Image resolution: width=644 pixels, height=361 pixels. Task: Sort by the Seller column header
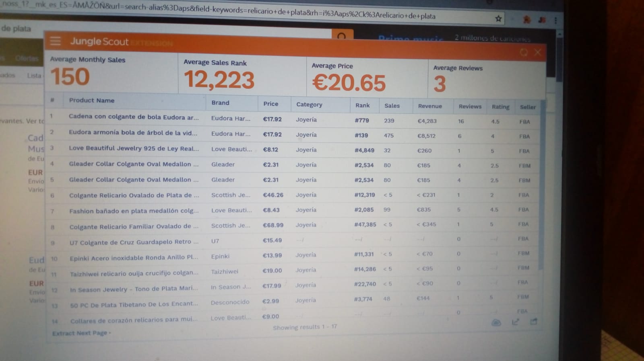pyautogui.click(x=528, y=107)
